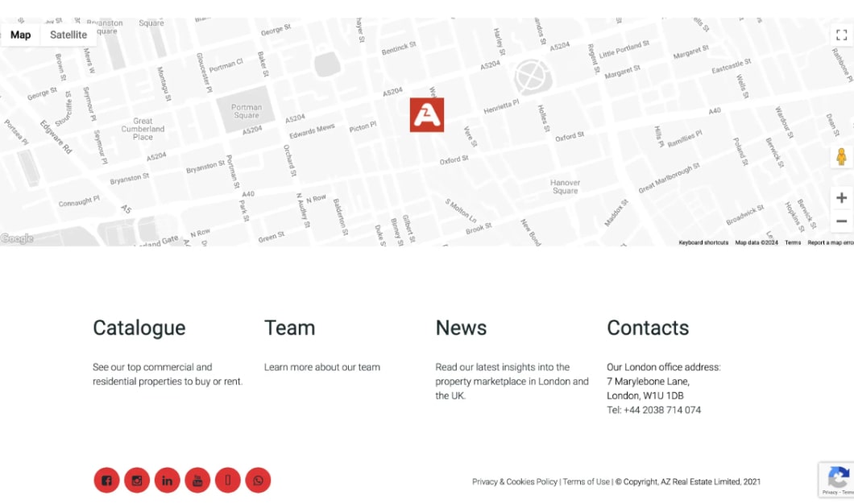Open the Facebook social icon
This screenshot has width=854, height=504.
click(x=106, y=480)
